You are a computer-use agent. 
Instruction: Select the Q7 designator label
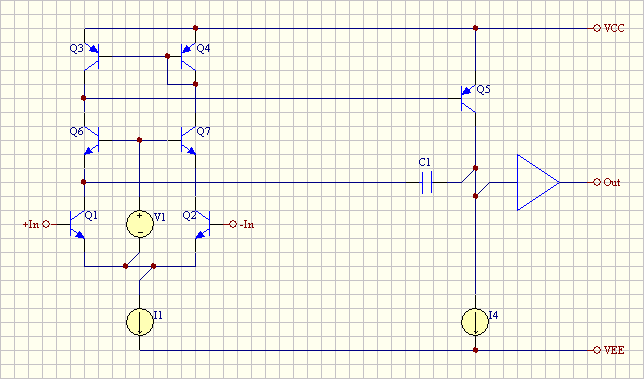203,131
